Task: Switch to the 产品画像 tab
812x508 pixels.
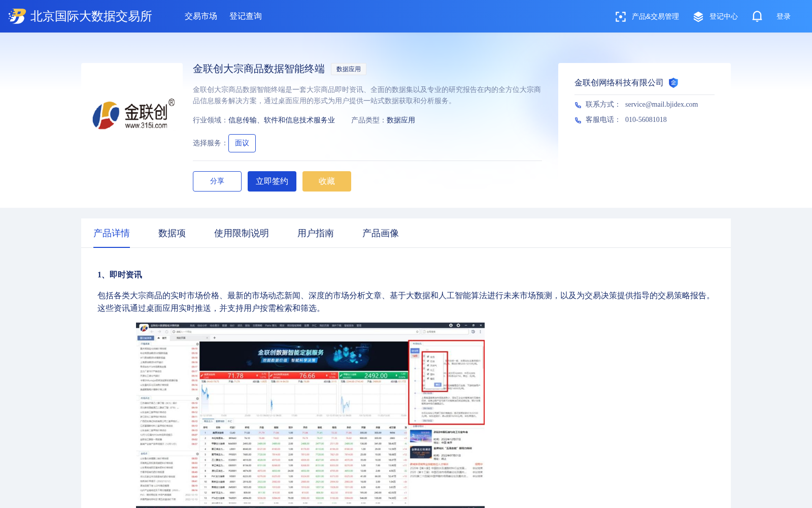Action: pos(381,233)
